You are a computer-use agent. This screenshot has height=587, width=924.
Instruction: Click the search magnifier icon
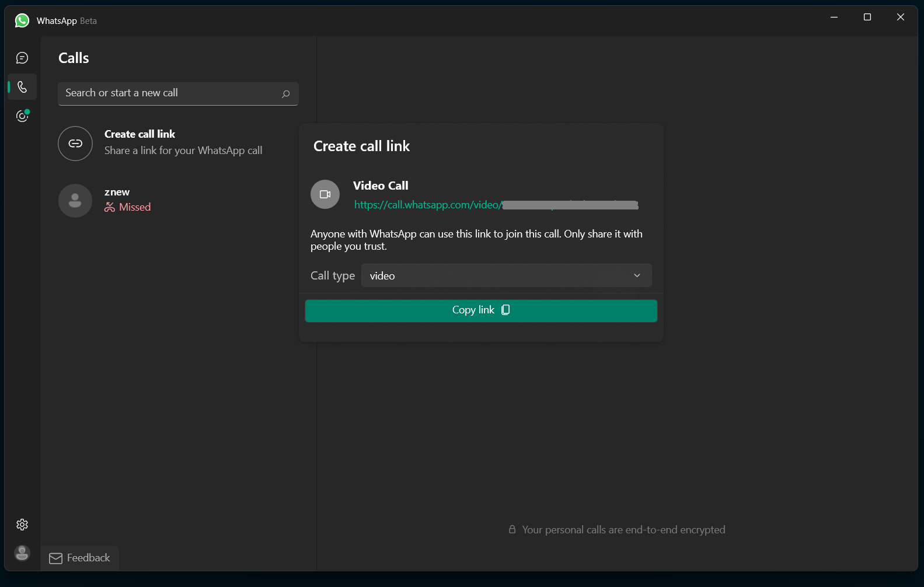click(286, 94)
